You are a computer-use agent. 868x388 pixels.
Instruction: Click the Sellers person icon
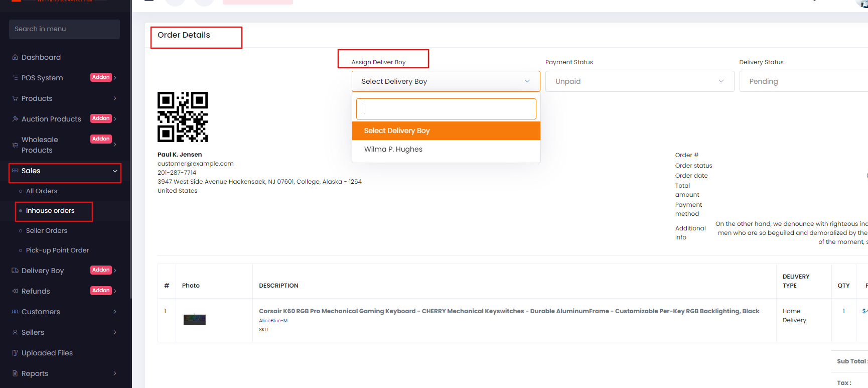coord(15,332)
